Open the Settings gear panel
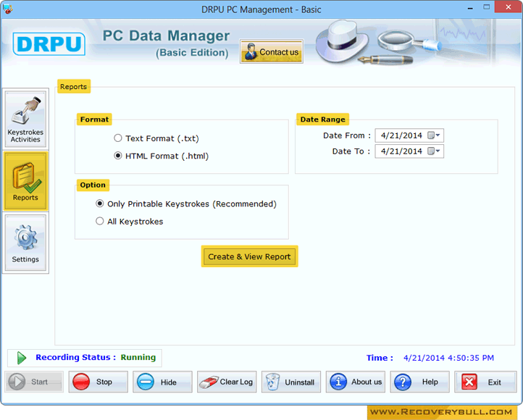Screen dimensions: 523x420 tap(25, 243)
